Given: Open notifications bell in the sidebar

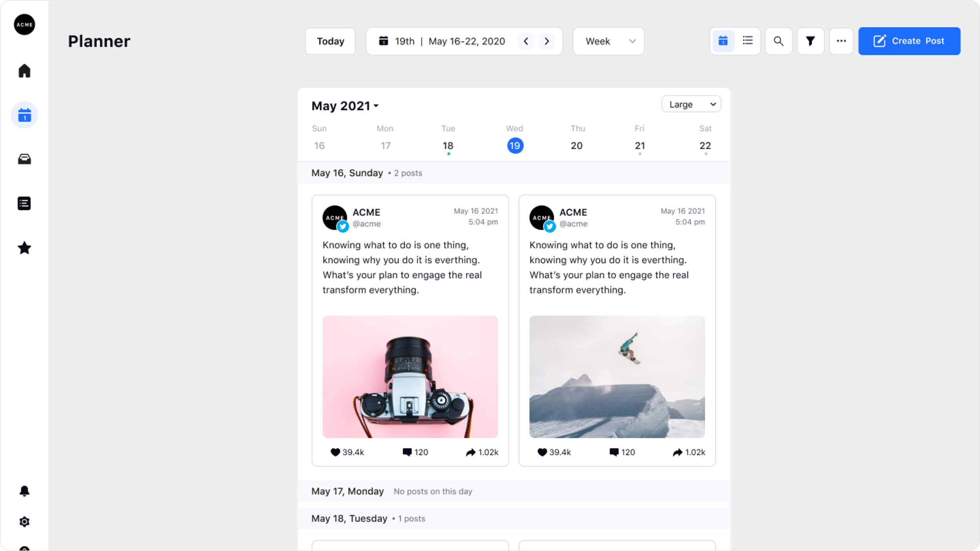Looking at the screenshot, I should coord(24,491).
